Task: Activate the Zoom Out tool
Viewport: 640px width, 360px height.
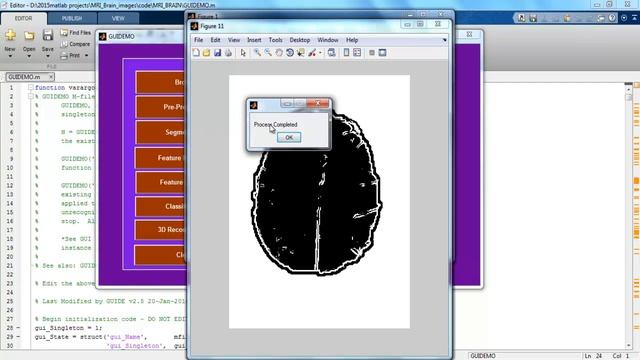Action: 268,53
